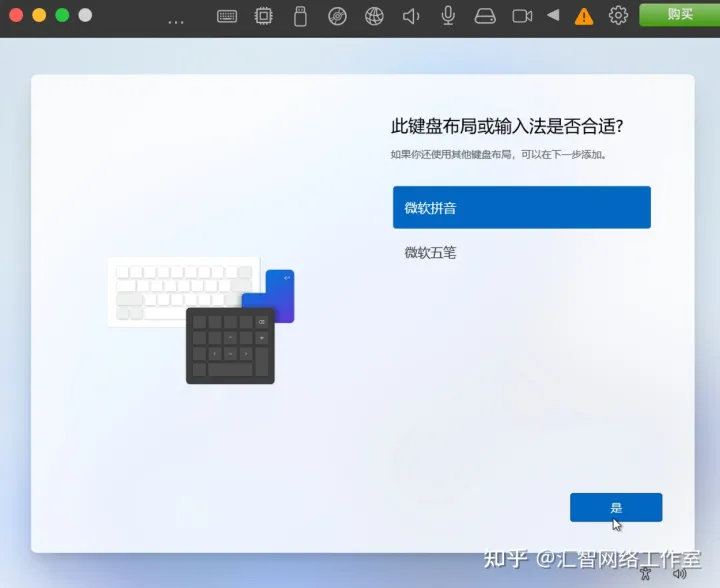Screen dimensions: 720x588
Task: Click the green fullscreen window button
Action: pyautogui.click(x=62, y=15)
